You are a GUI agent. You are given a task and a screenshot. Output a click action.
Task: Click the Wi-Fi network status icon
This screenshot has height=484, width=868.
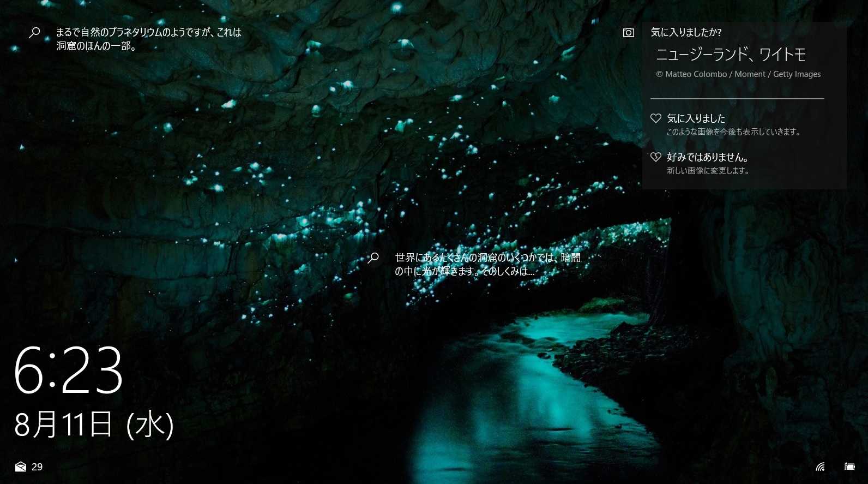(x=820, y=467)
